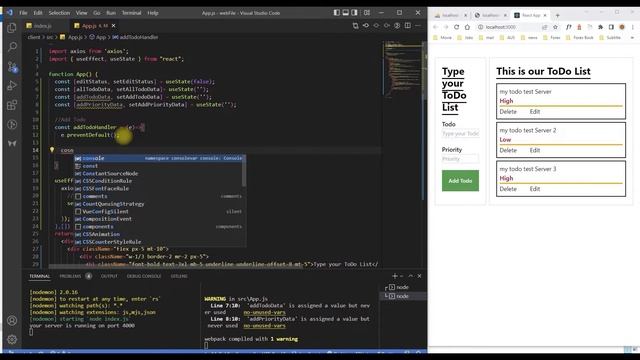Viewport: 640px width, 360px height.
Task: Open a new browser tab with the plus icon
Action: tap(558, 15)
